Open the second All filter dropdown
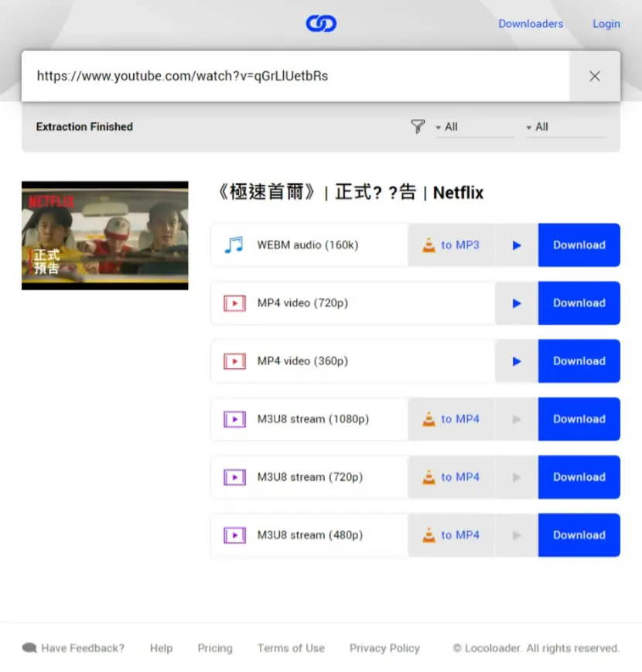The image size is (642, 672). click(x=565, y=128)
